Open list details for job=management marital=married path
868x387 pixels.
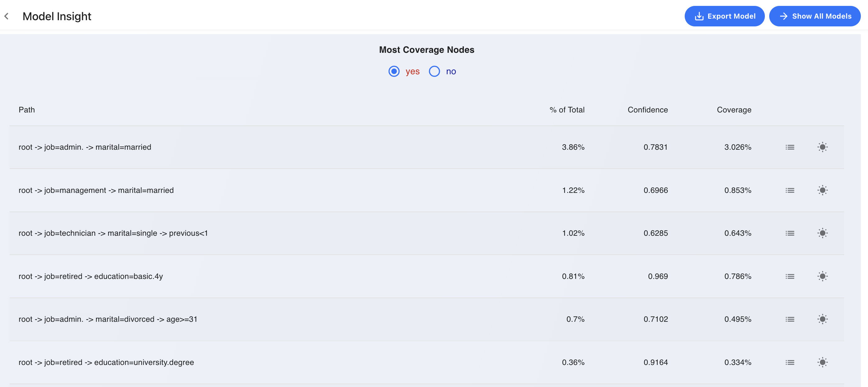(x=790, y=190)
